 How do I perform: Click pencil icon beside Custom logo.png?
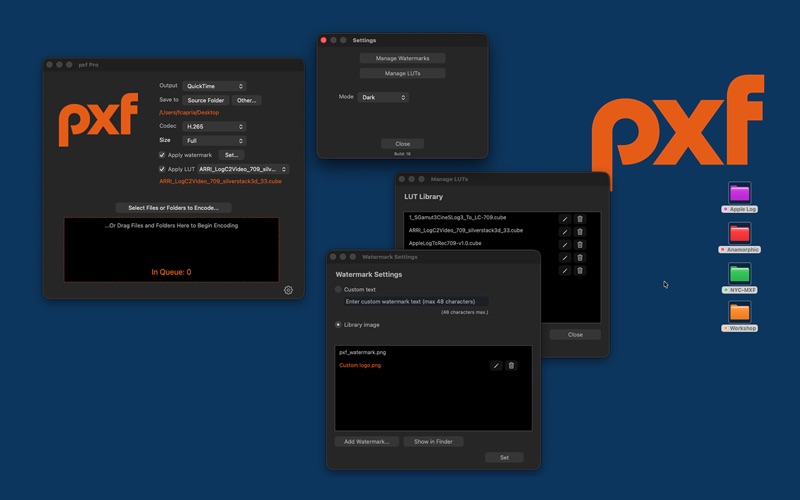coord(496,365)
